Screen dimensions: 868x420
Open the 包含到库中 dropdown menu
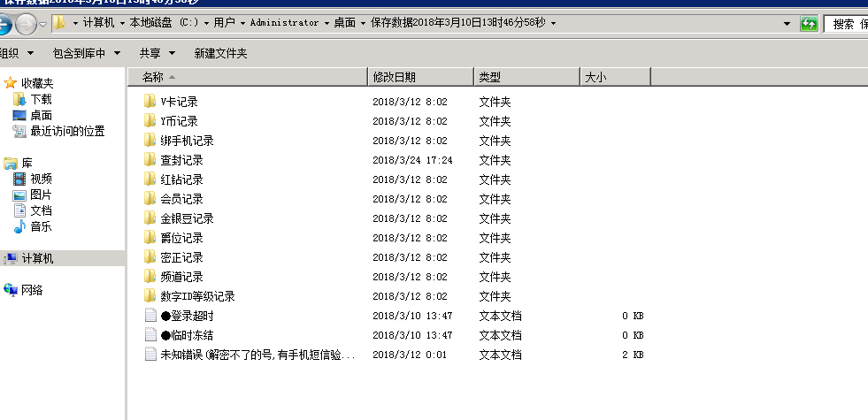(x=86, y=54)
